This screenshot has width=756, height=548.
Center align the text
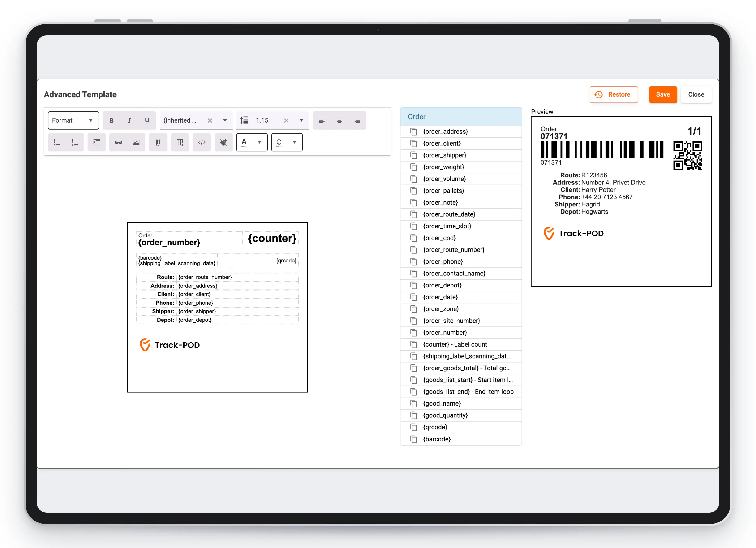click(339, 120)
